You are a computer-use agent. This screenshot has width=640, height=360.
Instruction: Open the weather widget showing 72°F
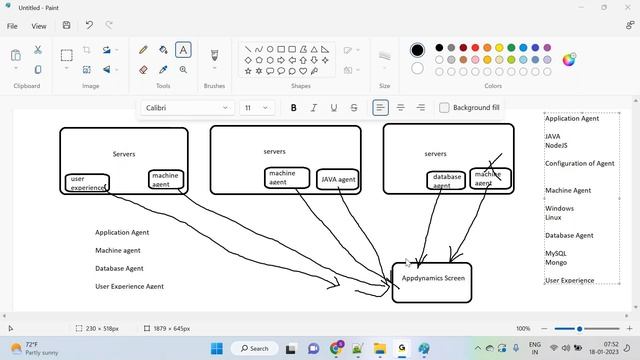point(34,349)
